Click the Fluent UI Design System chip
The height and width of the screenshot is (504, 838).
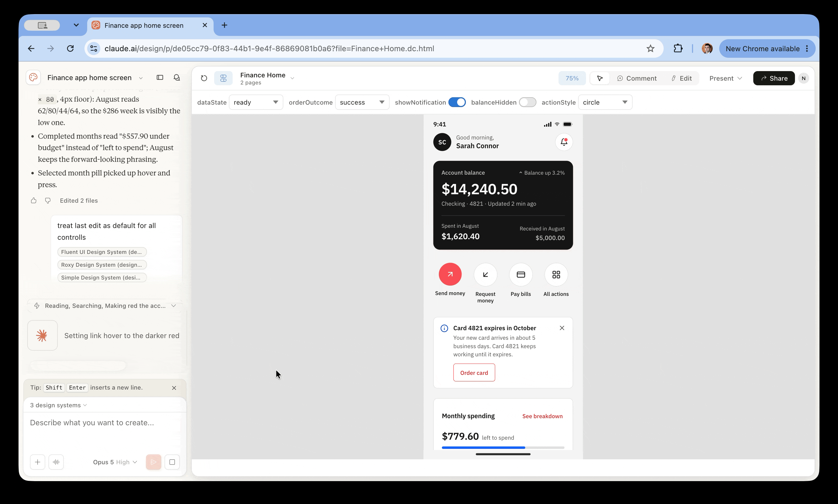(102, 252)
